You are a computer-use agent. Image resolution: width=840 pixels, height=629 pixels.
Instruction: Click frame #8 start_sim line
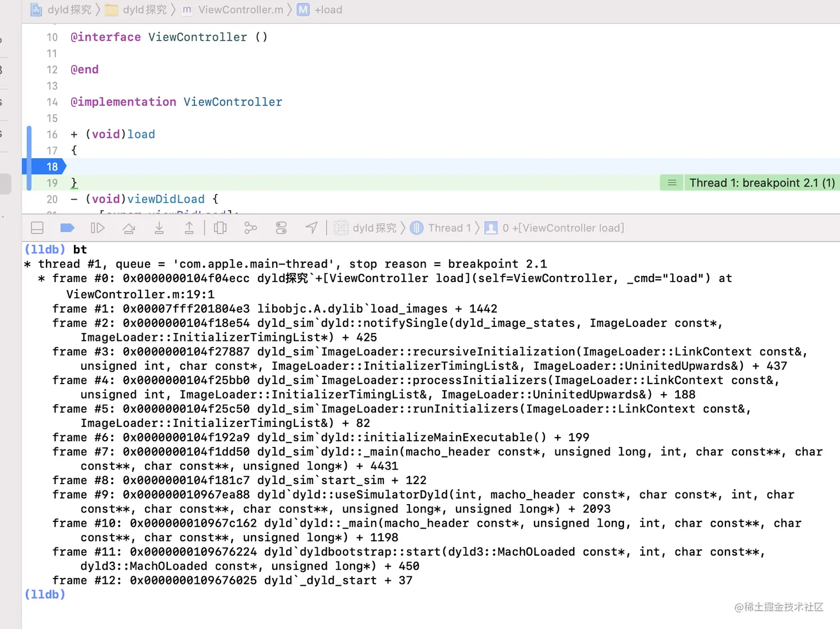pyautogui.click(x=239, y=480)
